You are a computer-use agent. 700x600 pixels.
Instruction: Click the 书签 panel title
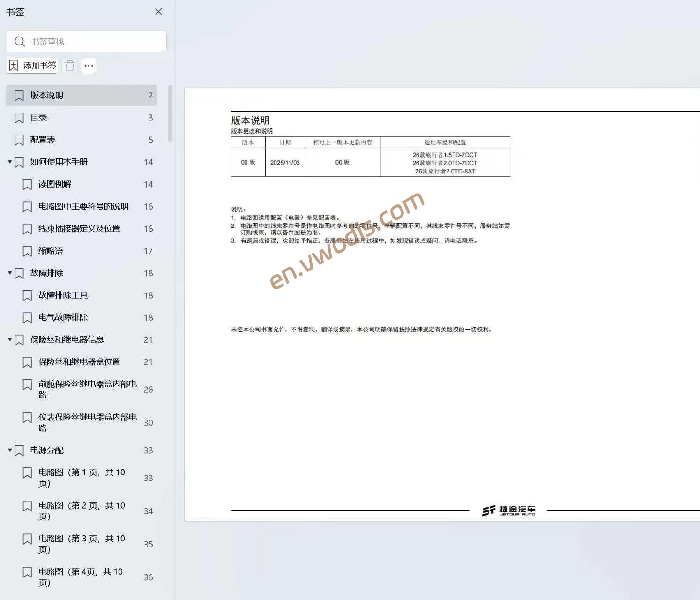15,12
